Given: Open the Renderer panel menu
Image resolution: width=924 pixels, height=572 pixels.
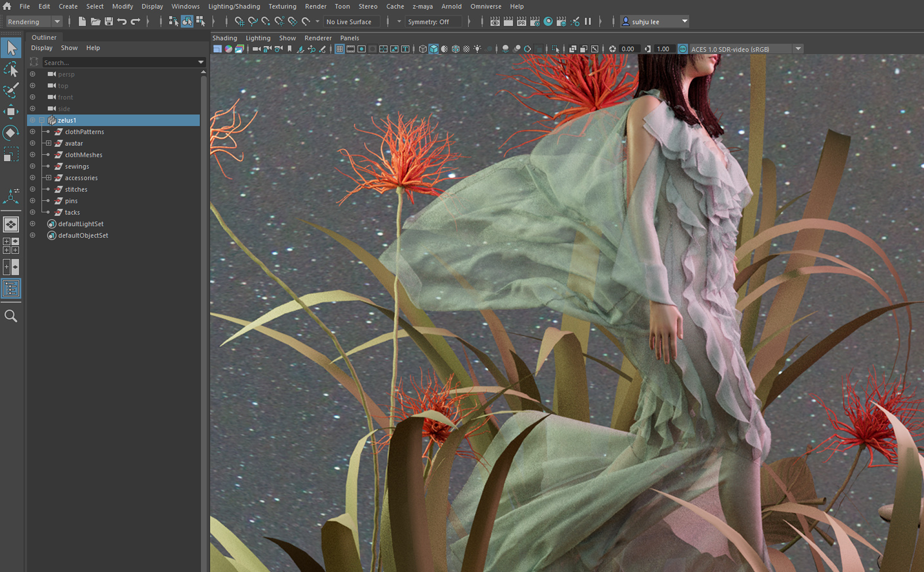Looking at the screenshot, I should (318, 38).
